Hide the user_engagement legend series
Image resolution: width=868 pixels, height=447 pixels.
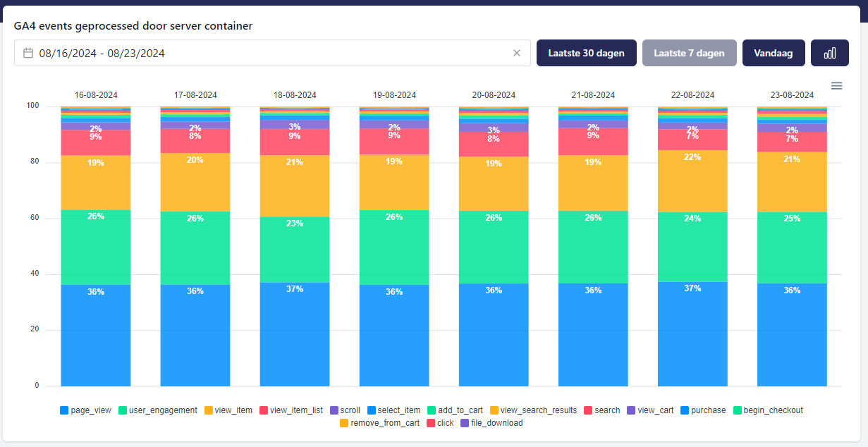pos(163,410)
